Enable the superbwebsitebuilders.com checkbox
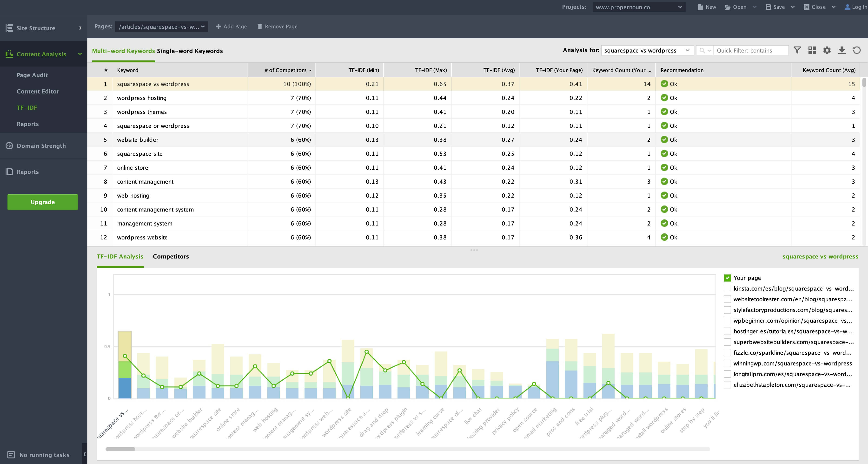The height and width of the screenshot is (464, 868). 728,342
